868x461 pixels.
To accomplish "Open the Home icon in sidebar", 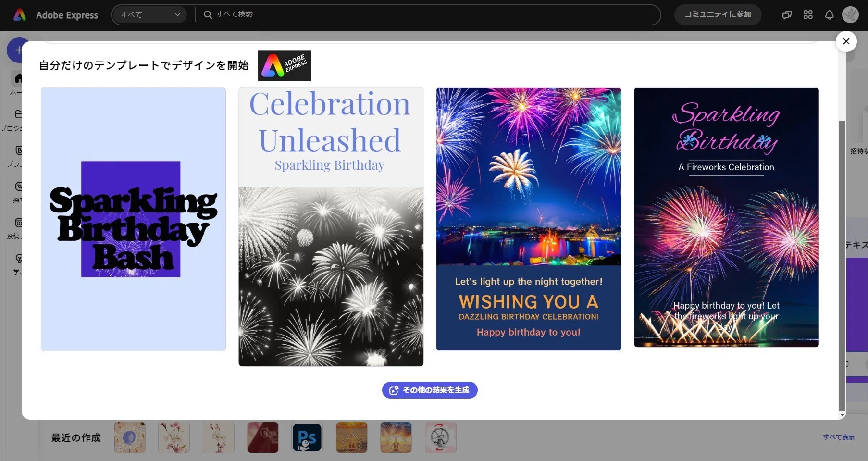I will [x=18, y=78].
